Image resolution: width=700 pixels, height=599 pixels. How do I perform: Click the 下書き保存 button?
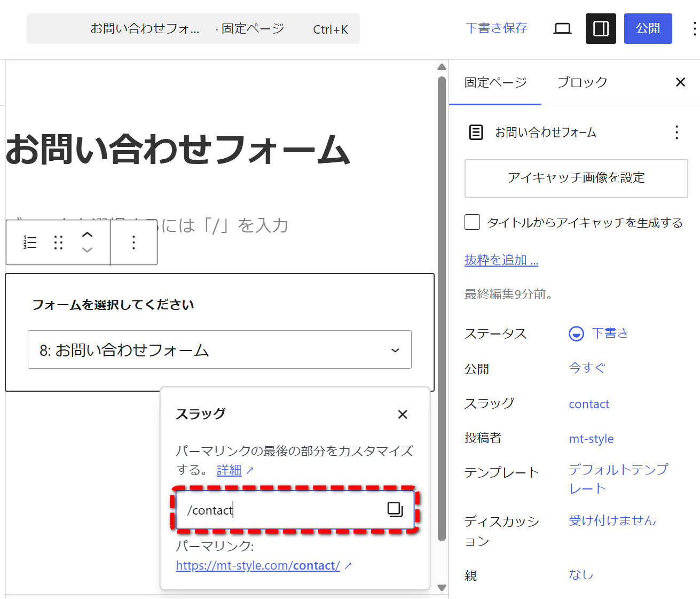(497, 28)
